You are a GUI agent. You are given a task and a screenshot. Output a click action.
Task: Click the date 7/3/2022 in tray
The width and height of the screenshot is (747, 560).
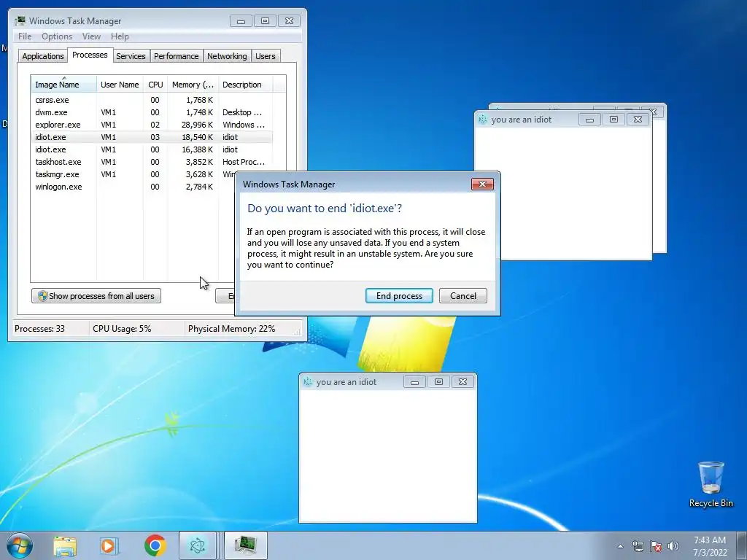711,553
